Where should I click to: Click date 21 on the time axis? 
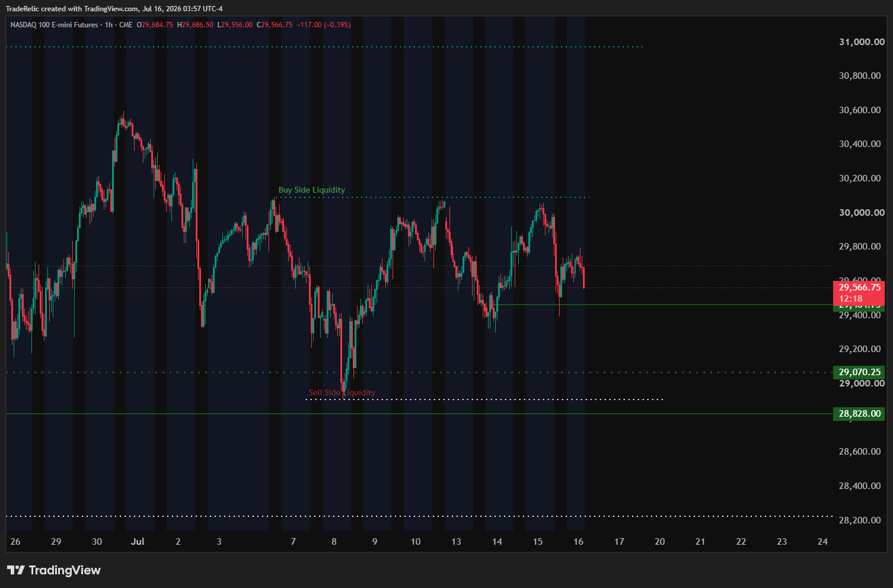coord(700,542)
